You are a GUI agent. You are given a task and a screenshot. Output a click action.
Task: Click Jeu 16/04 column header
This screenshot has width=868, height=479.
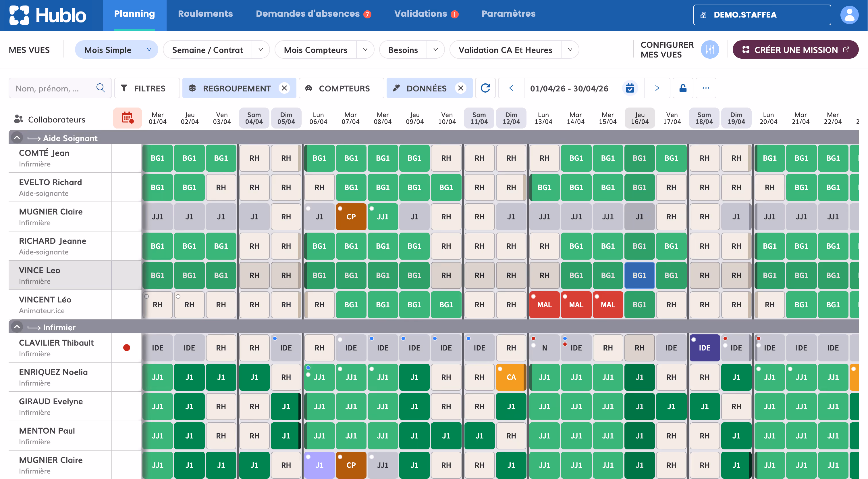coord(640,118)
